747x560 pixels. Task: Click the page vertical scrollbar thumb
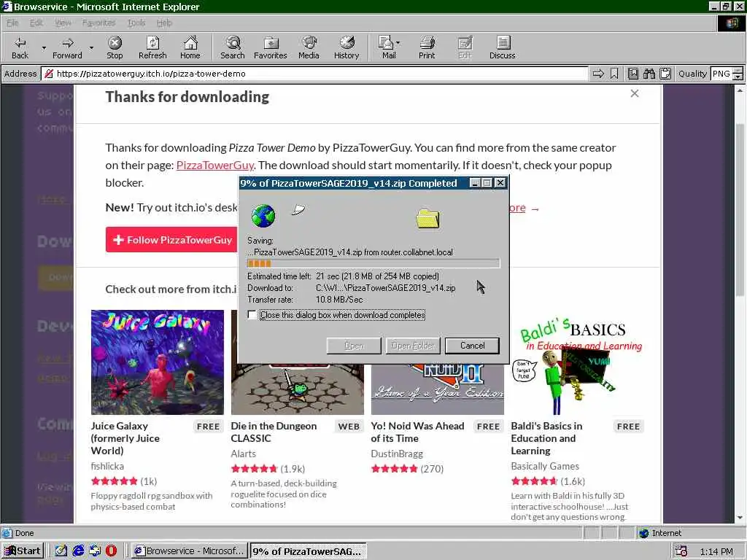pos(740,209)
